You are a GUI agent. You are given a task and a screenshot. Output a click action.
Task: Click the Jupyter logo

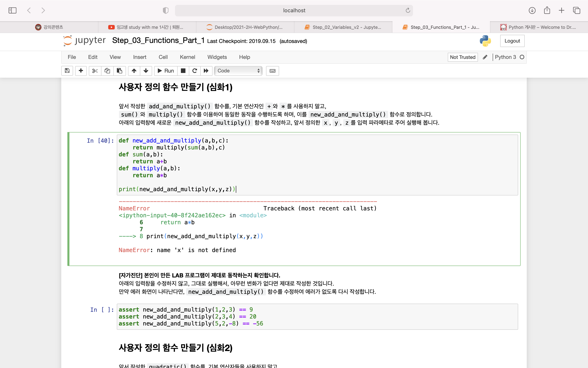[x=84, y=40]
